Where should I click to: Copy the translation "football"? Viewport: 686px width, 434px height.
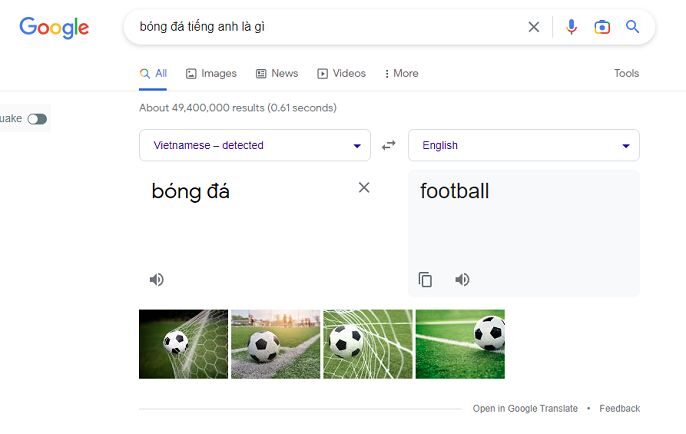[x=425, y=280]
